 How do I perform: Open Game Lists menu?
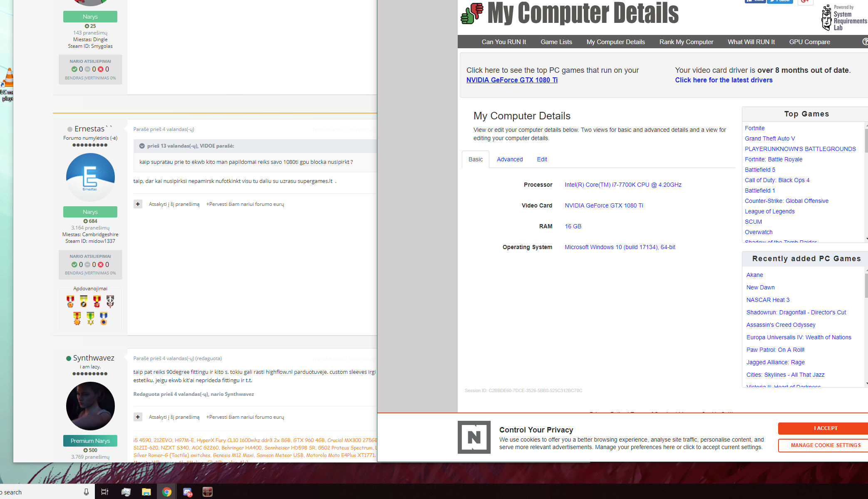coord(556,42)
